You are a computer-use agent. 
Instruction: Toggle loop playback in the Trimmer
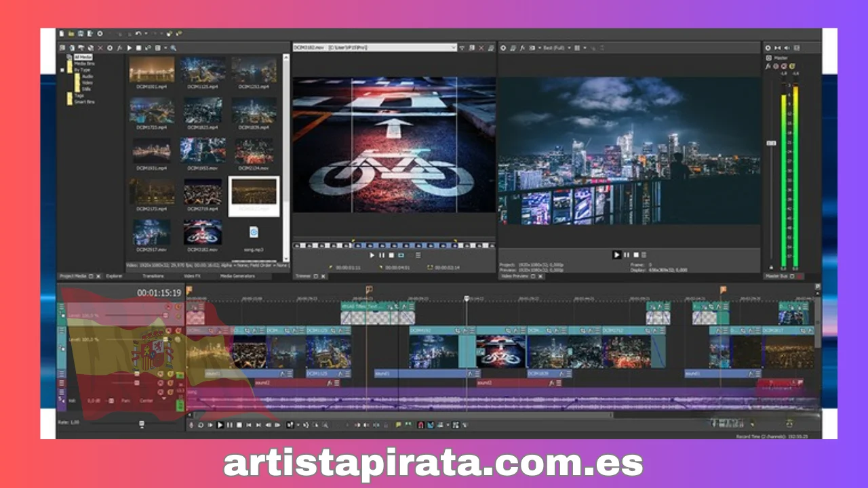(x=401, y=256)
